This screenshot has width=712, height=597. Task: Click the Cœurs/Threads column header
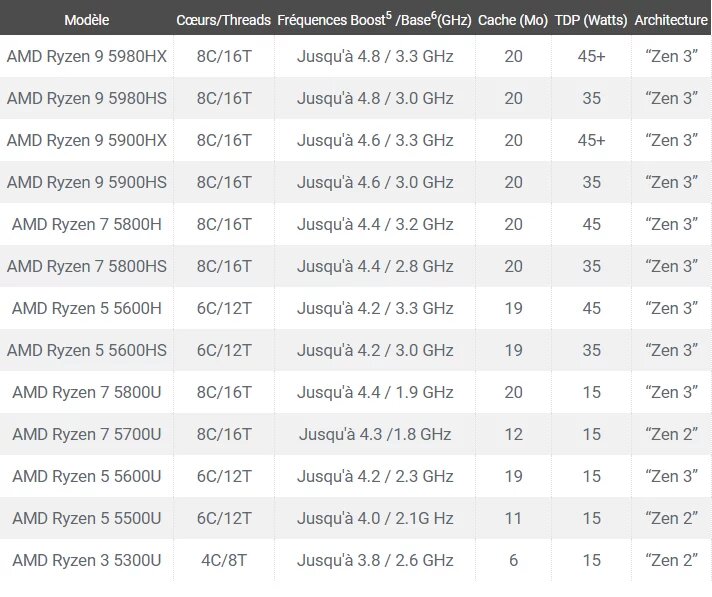coord(223,20)
